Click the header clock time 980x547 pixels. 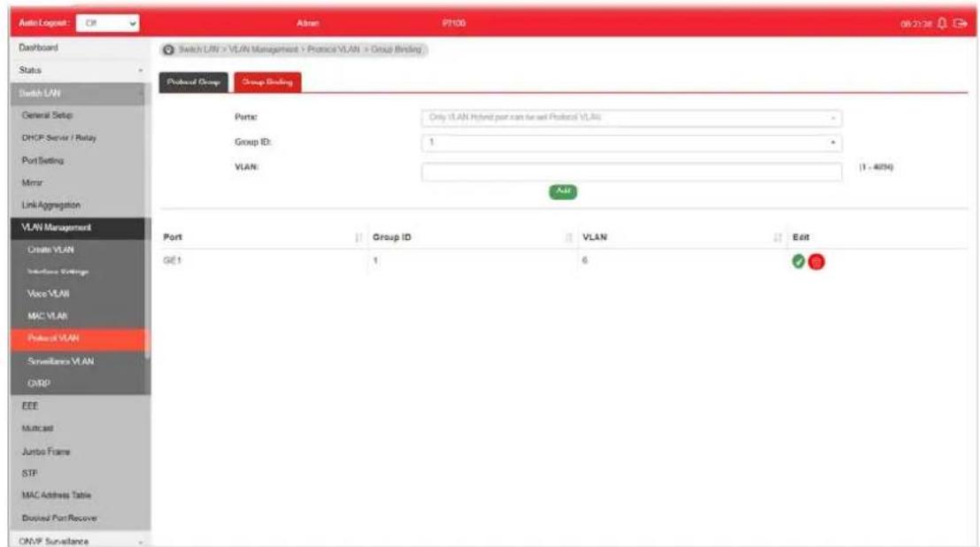pyautogui.click(x=915, y=24)
